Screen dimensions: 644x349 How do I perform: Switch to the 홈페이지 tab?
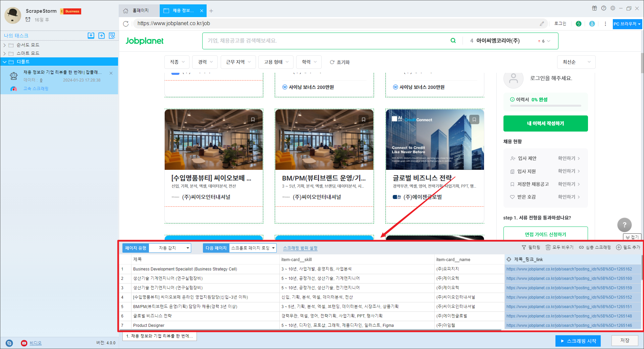[139, 11]
